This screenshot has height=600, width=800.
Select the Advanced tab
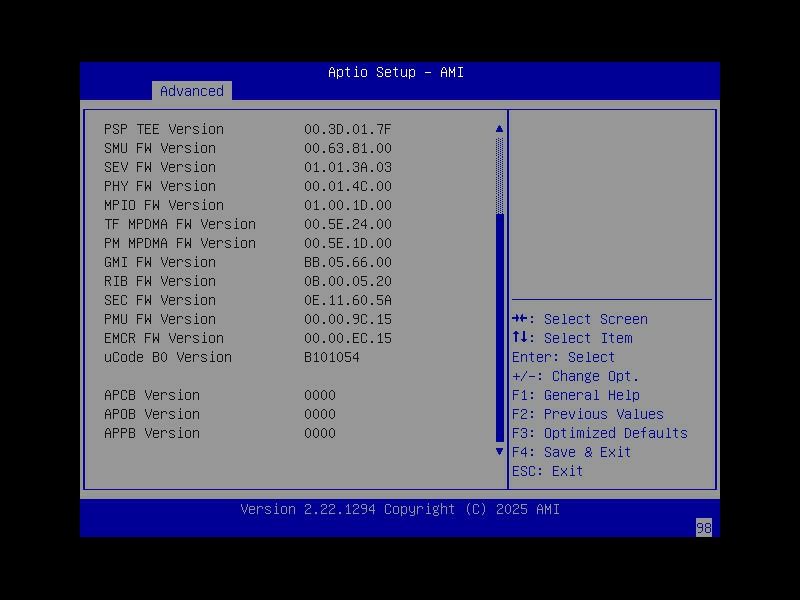click(x=192, y=91)
